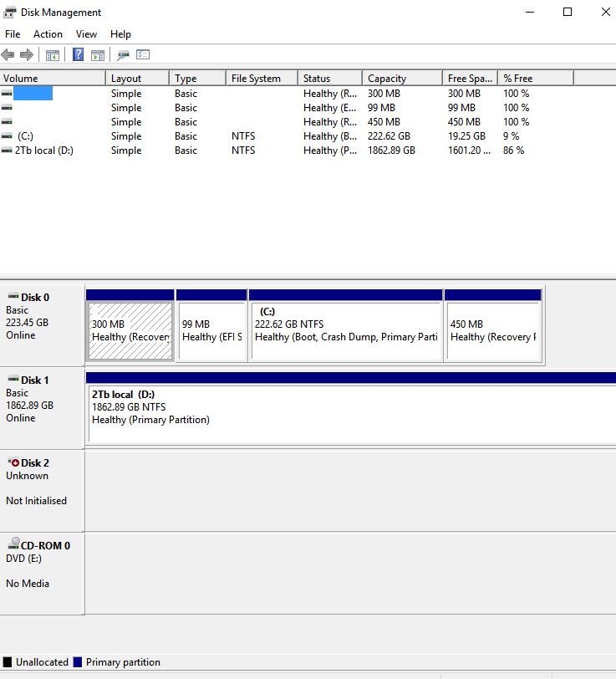Click drive icon beside 2Tb local (D:) in list
This screenshot has width=616, height=679.
click(x=7, y=151)
